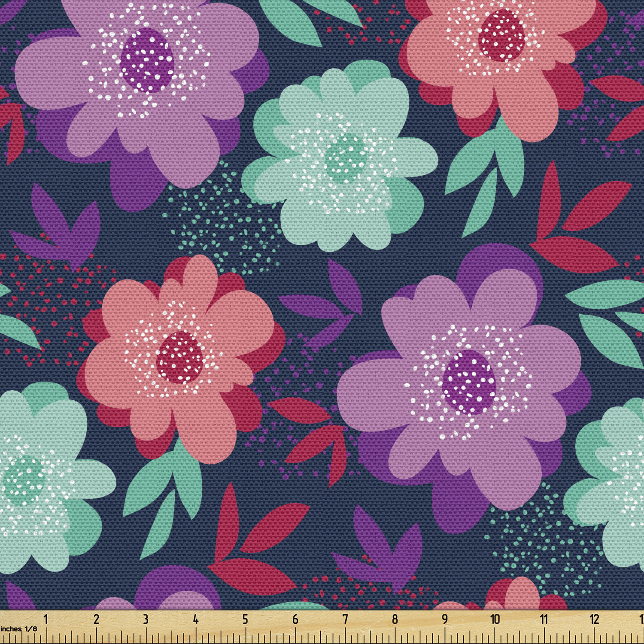Click the 2-inch number on the ruler
This screenshot has width=644, height=644.
click(x=96, y=619)
